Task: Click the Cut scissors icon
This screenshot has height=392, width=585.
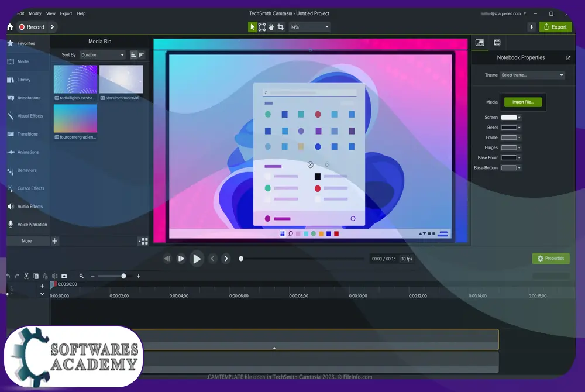Action: tap(26, 276)
